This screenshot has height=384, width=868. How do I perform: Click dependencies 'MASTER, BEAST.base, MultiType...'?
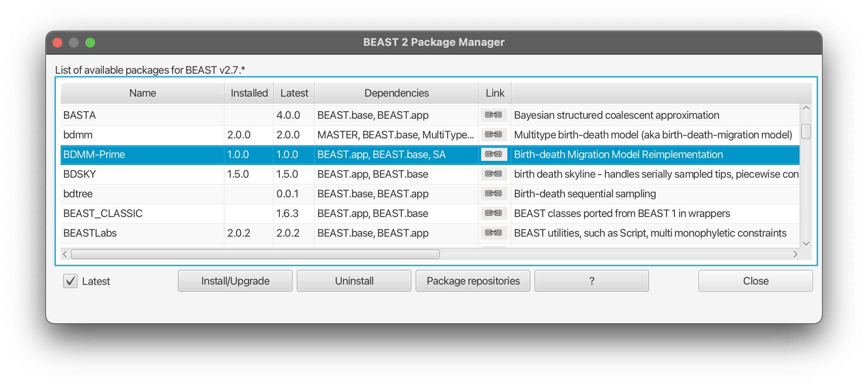click(x=395, y=135)
